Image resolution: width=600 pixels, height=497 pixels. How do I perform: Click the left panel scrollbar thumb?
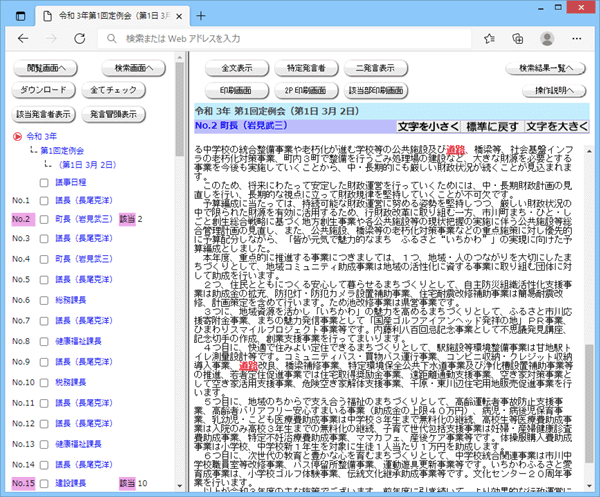(179, 109)
